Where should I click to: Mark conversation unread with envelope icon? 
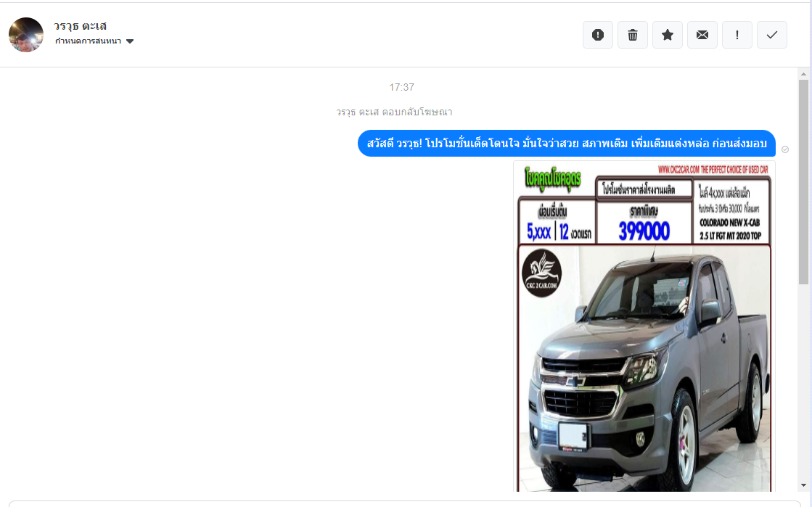702,35
